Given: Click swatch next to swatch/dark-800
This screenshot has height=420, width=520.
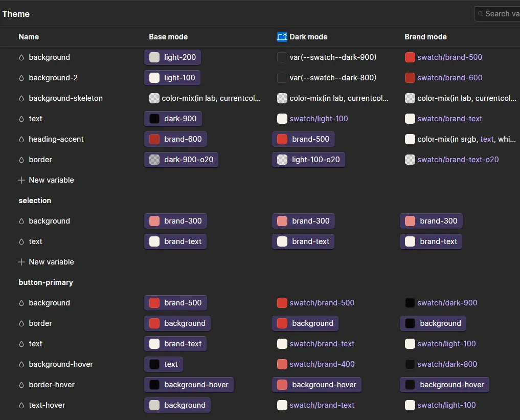Looking at the screenshot, I should [410, 364].
